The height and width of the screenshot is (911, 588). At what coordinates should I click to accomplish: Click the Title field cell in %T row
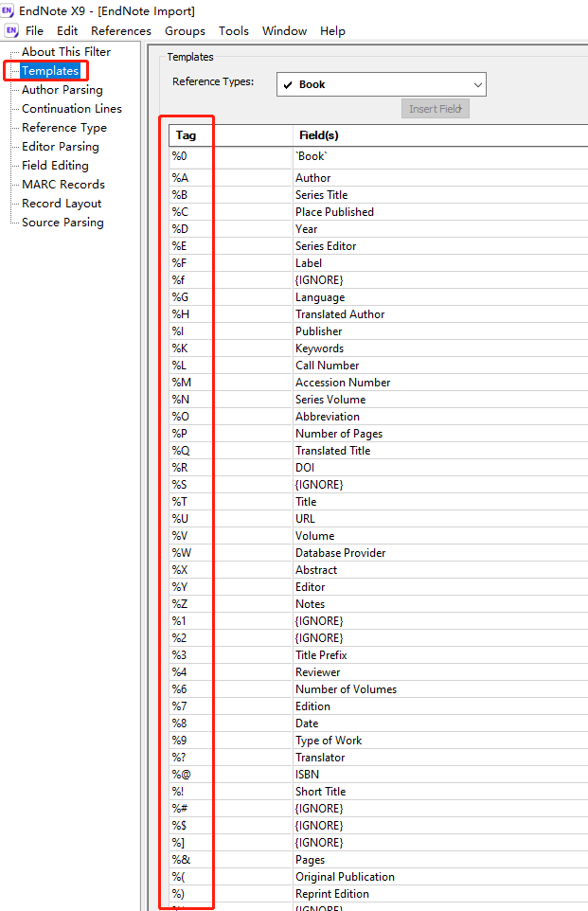[440, 501]
